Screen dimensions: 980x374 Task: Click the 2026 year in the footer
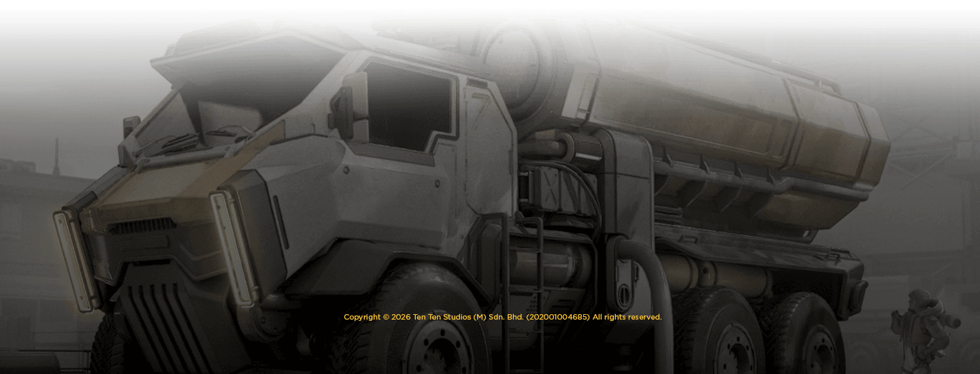tap(401, 317)
